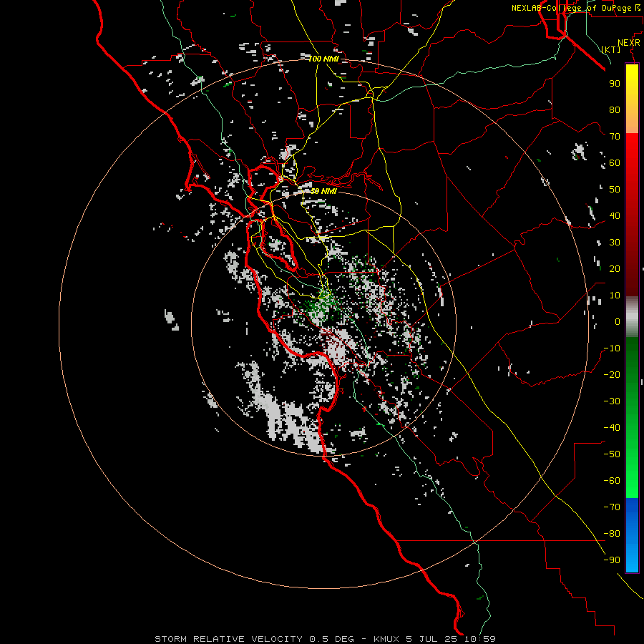644x644 pixels.
Task: Click the blue segment of the color bar
Action: (x=632, y=535)
